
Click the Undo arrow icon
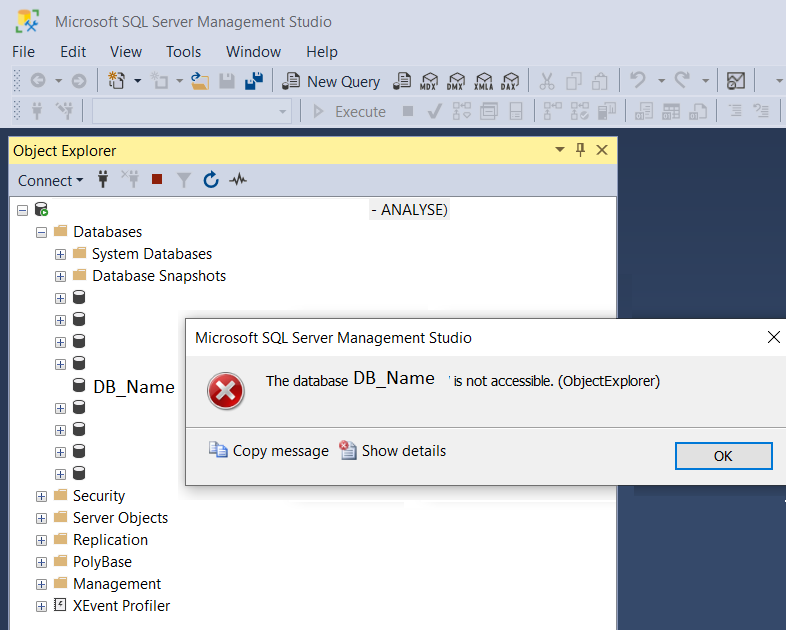tap(638, 80)
